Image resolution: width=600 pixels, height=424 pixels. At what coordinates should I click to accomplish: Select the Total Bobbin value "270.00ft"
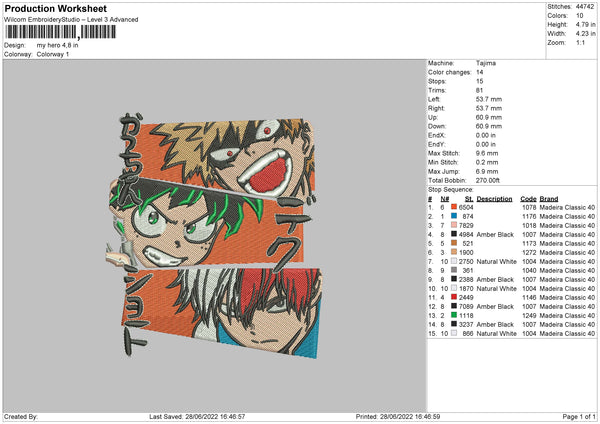(x=488, y=181)
